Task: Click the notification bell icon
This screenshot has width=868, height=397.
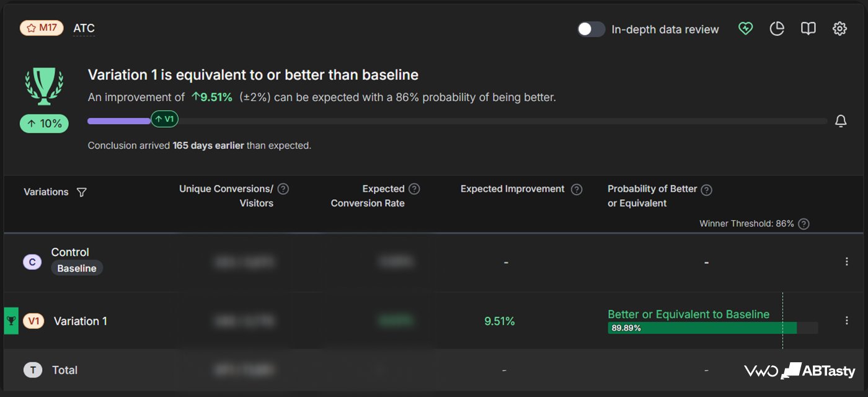Action: click(x=841, y=121)
